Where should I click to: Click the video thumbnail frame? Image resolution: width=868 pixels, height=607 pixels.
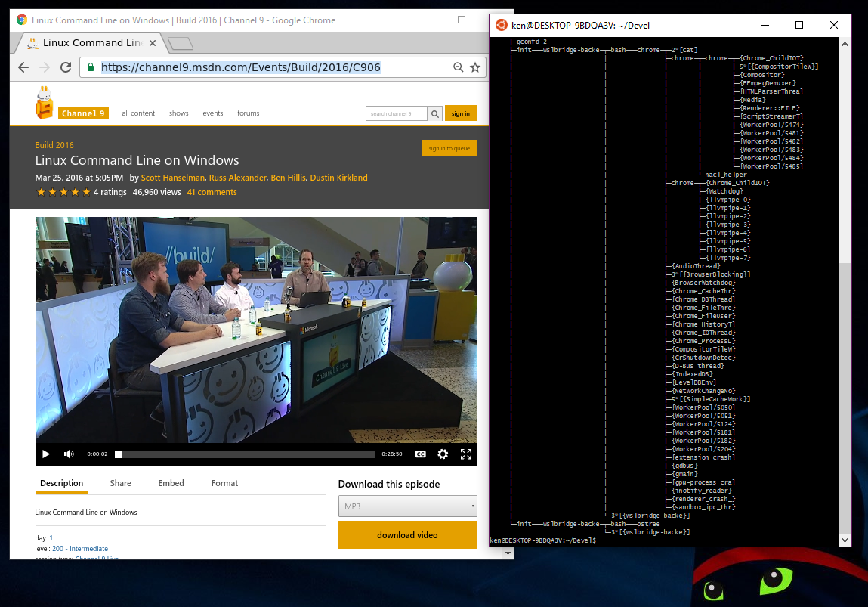point(256,330)
